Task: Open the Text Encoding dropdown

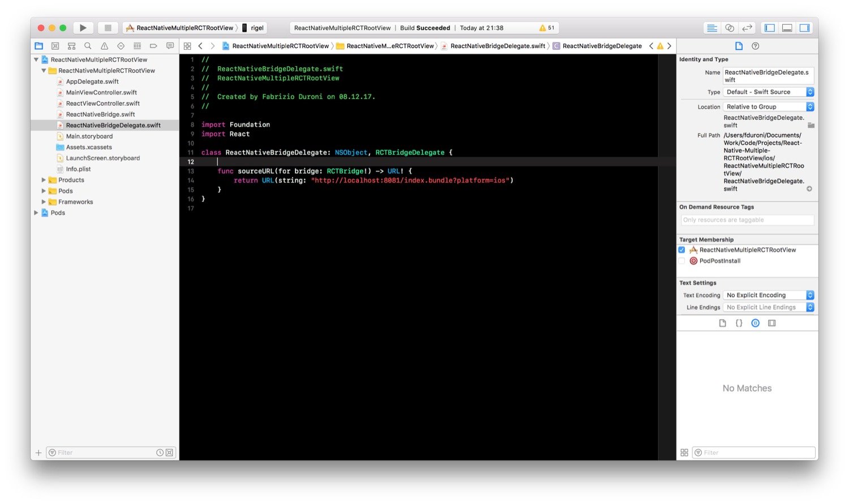Action: click(x=768, y=295)
